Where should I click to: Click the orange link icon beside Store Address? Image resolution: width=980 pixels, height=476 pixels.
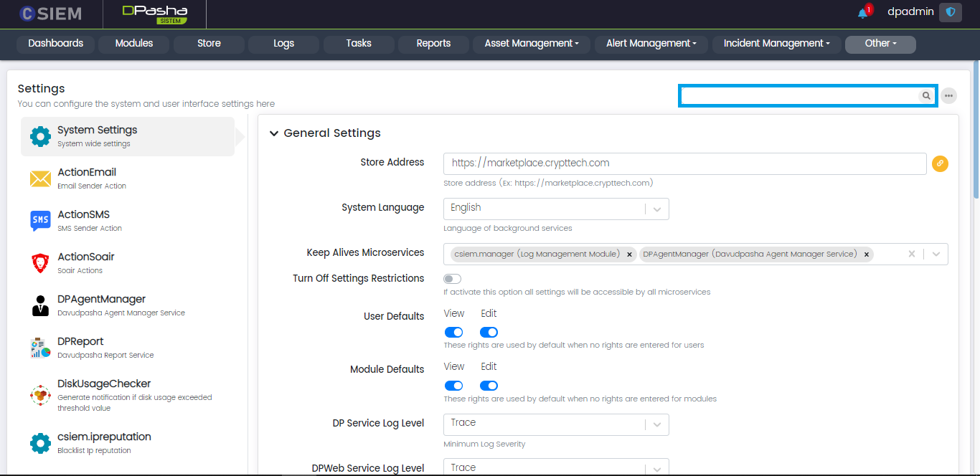pyautogui.click(x=940, y=164)
